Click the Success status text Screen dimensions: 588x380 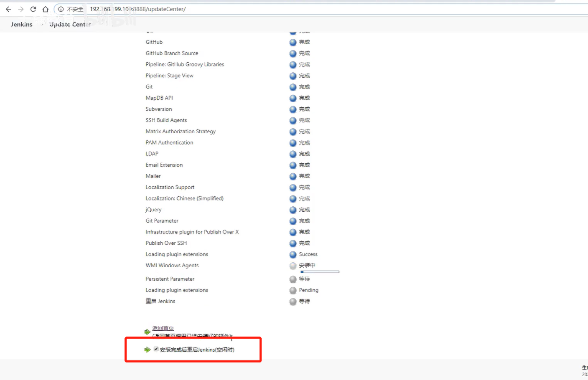308,254
